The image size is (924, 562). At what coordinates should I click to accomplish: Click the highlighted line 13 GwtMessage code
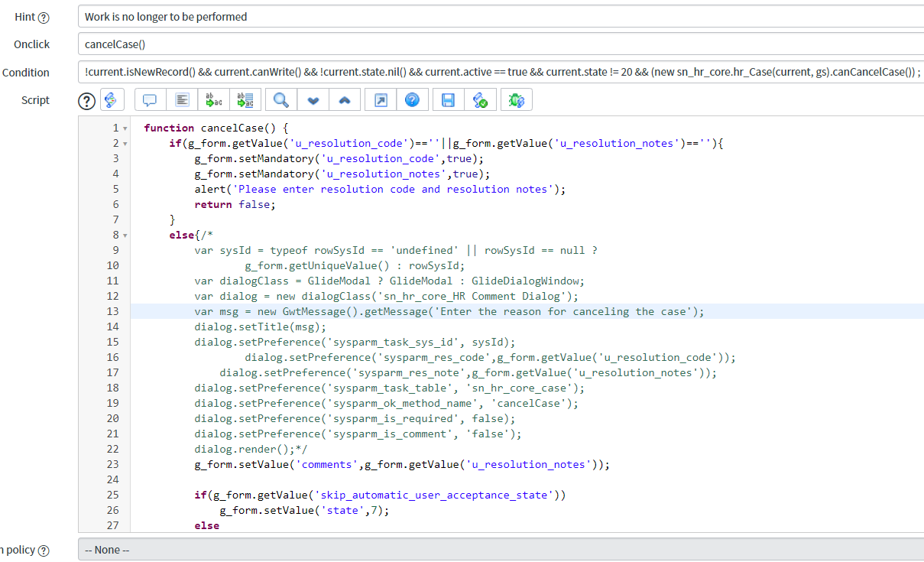tap(449, 311)
